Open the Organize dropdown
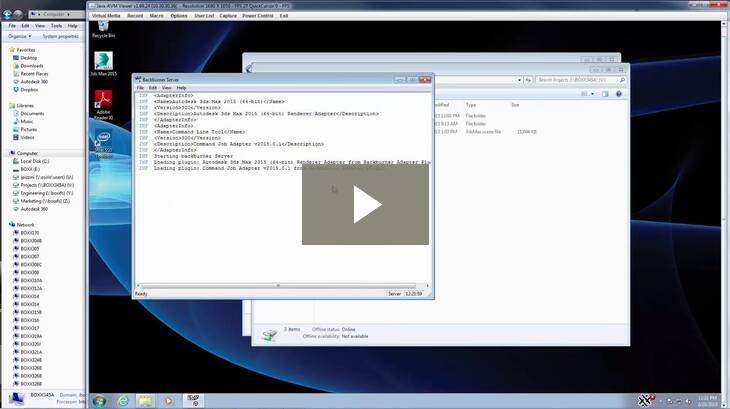 point(20,36)
